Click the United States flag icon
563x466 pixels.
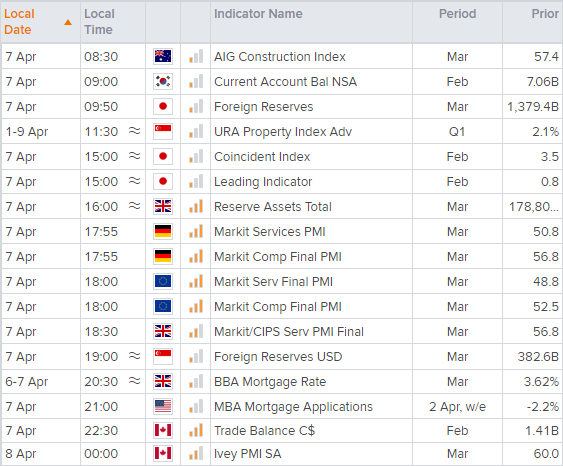point(163,406)
